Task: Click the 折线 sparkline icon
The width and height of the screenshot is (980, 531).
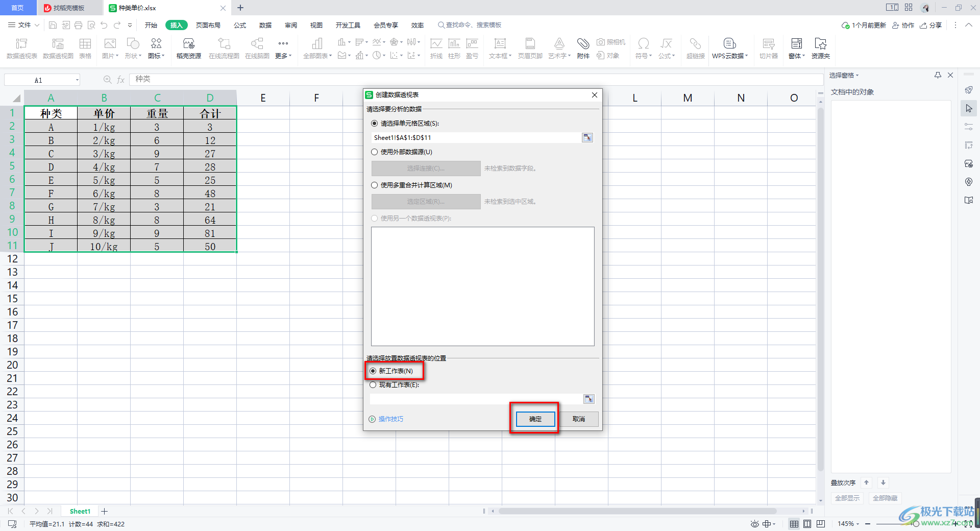Action: [436, 49]
